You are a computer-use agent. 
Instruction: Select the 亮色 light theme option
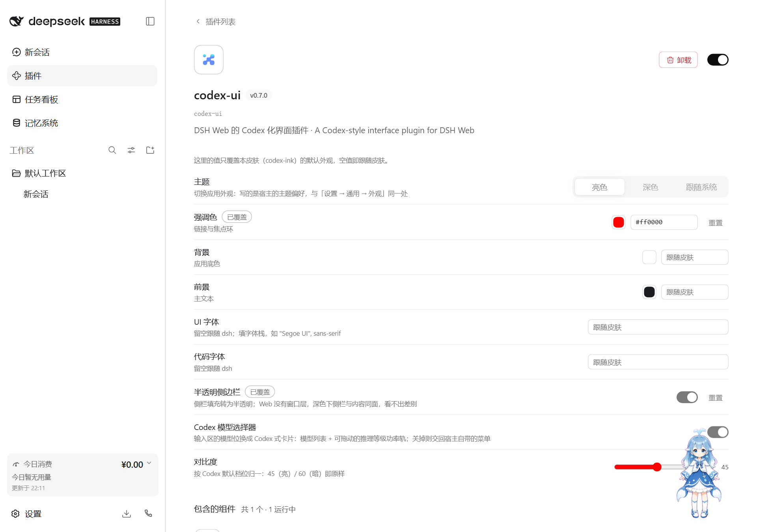coord(599,187)
